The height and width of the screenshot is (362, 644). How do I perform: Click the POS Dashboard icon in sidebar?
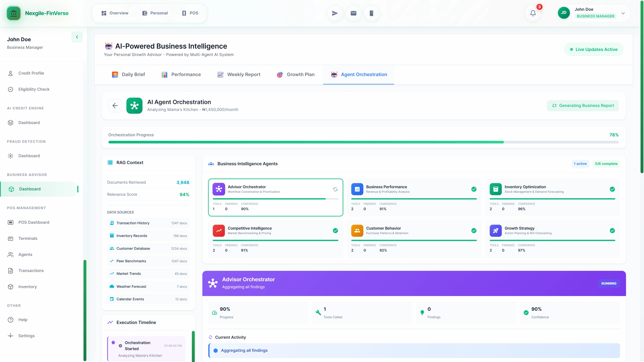coord(10,222)
